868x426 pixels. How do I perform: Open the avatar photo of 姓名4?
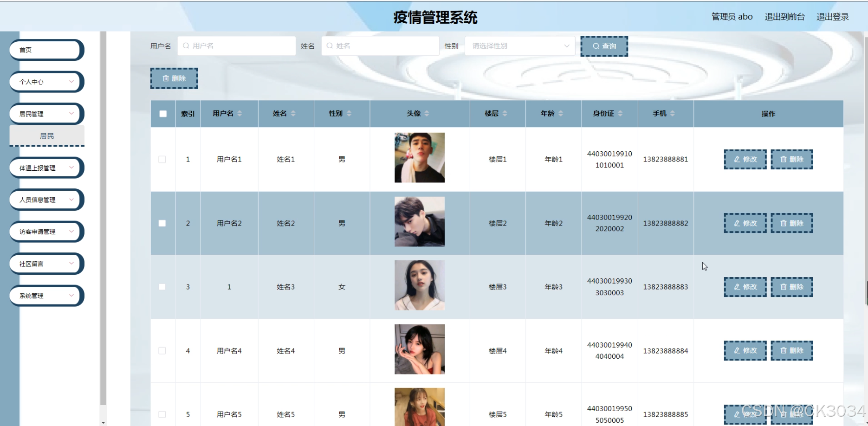(420, 349)
